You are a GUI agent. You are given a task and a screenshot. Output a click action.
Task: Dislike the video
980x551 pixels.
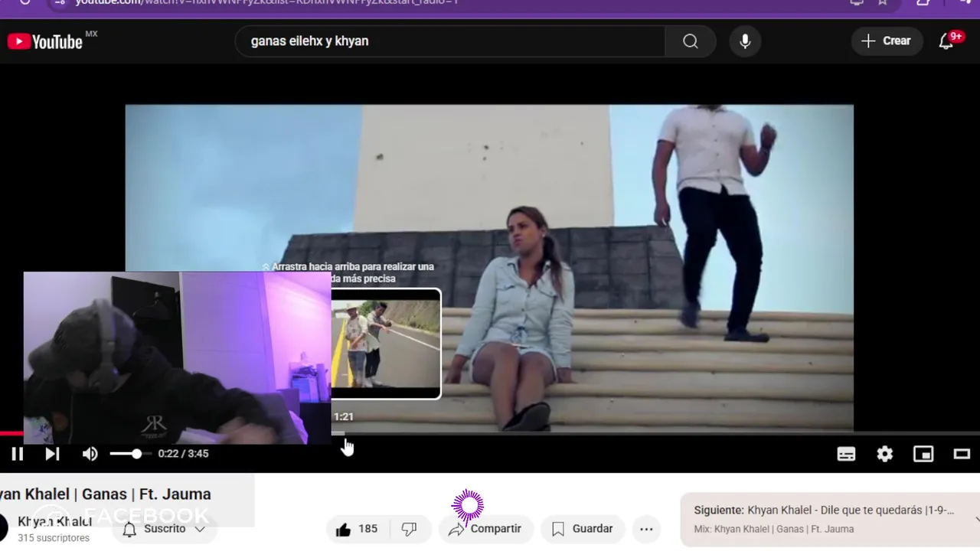pyautogui.click(x=409, y=529)
